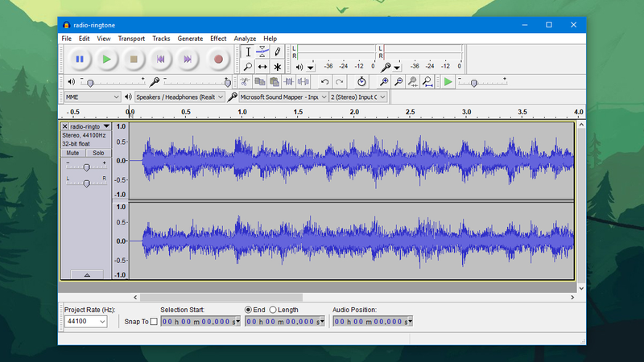Viewport: 644px width, 362px height.
Task: Click the horizontal scrollbar thumb
Action: tap(221, 297)
